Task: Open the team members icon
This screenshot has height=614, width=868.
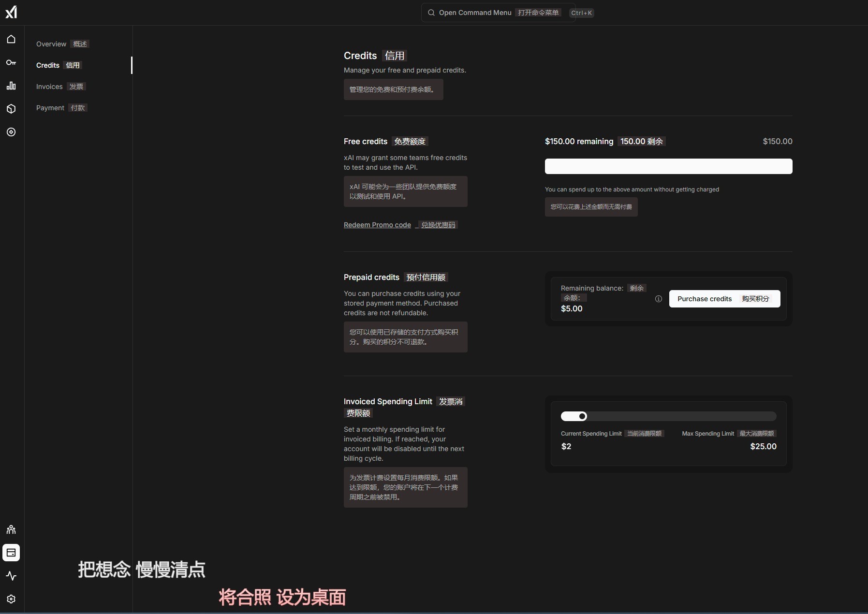Action: click(x=11, y=529)
